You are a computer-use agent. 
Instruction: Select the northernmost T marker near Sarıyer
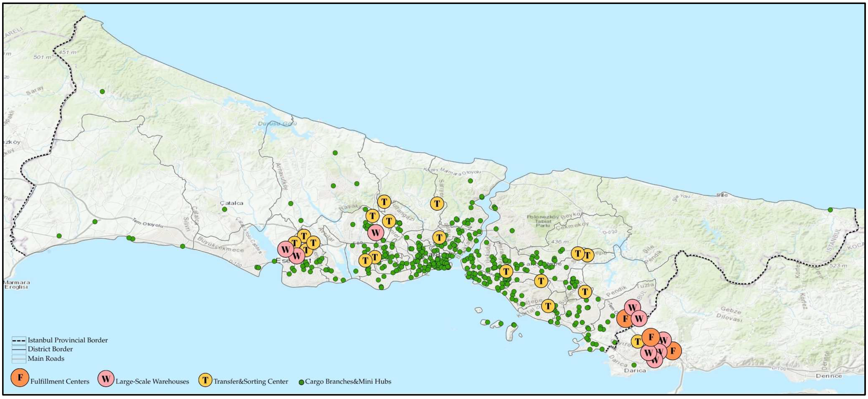[437, 204]
